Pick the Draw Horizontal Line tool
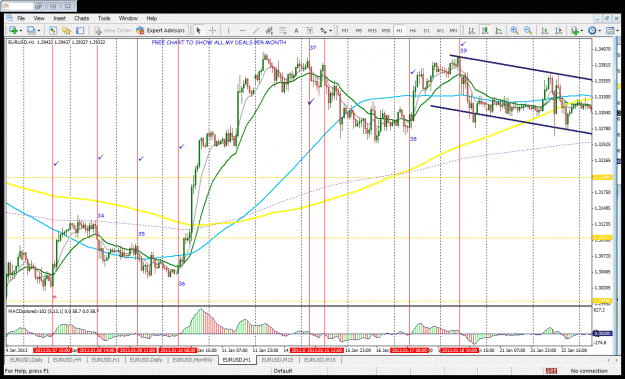 242,30
